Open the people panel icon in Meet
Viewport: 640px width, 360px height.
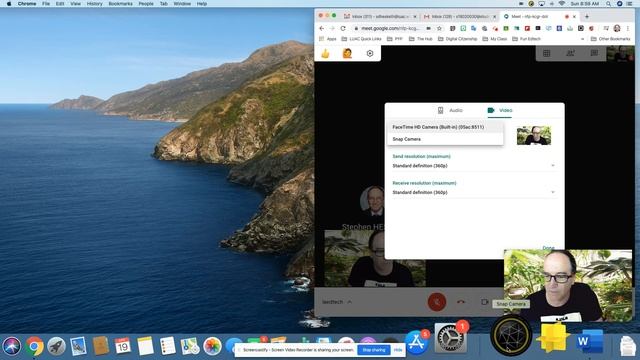tap(570, 53)
